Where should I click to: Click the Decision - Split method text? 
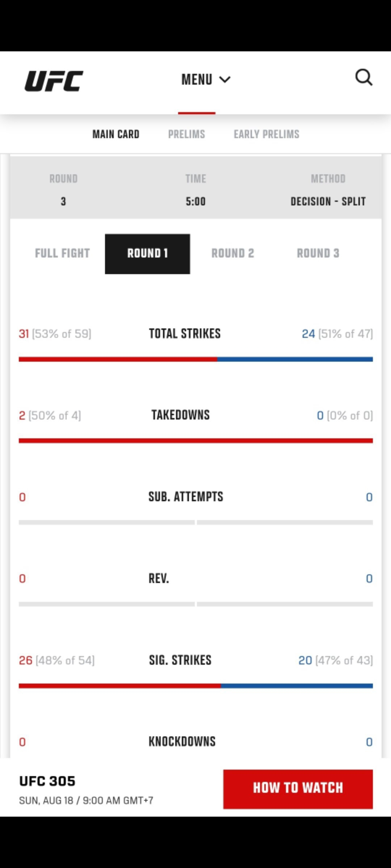pyautogui.click(x=328, y=201)
